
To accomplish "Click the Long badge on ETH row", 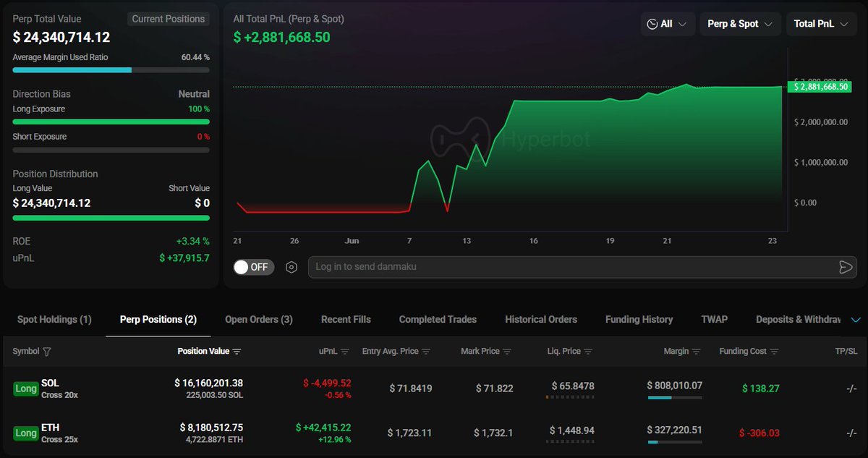I will (25, 433).
